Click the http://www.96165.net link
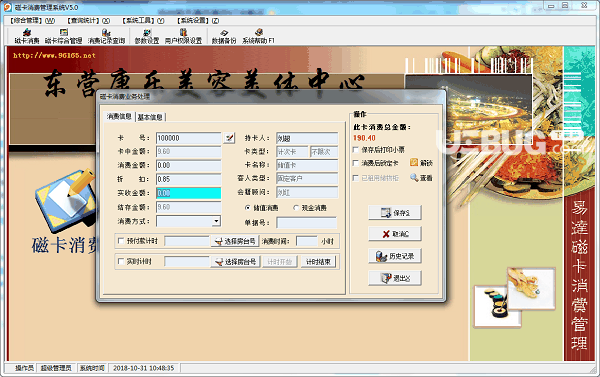This screenshot has width=600, height=377. 54,55
